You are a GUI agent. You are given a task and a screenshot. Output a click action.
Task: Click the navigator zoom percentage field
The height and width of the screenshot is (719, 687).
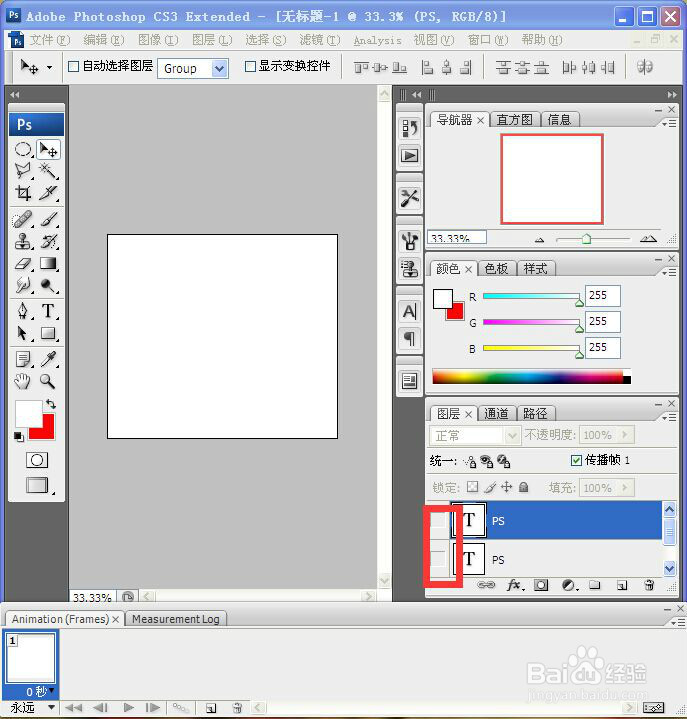click(x=457, y=237)
